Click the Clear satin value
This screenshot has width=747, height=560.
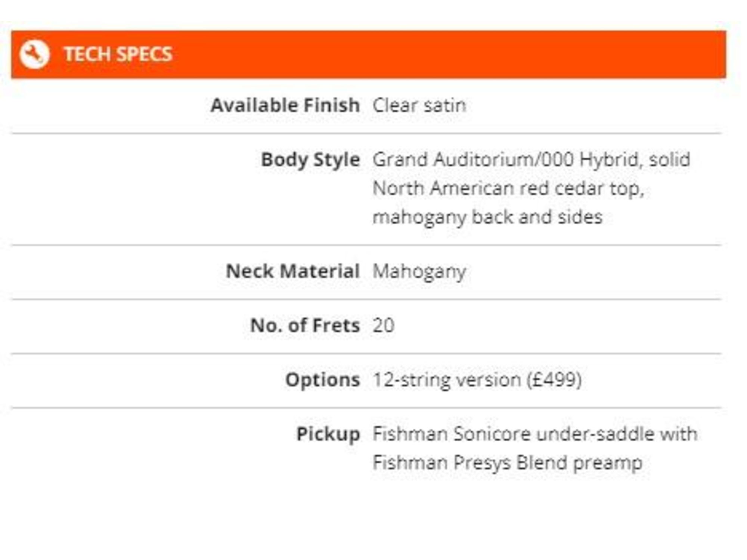pos(419,105)
